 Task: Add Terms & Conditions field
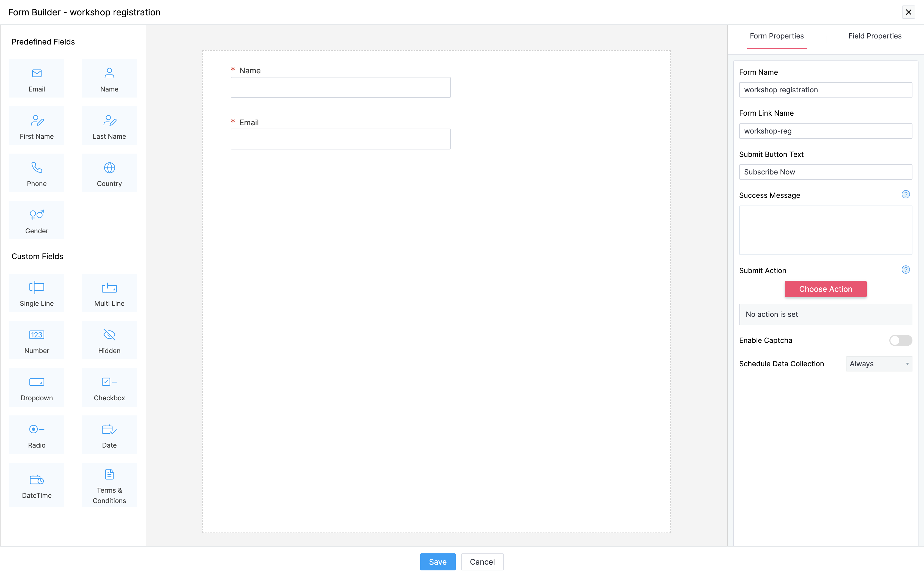[109, 485]
